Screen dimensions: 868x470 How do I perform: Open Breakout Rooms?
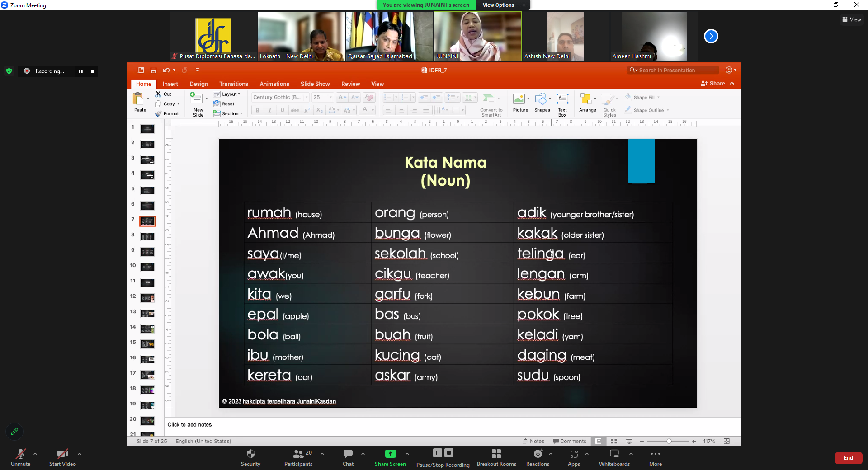tap(496, 454)
